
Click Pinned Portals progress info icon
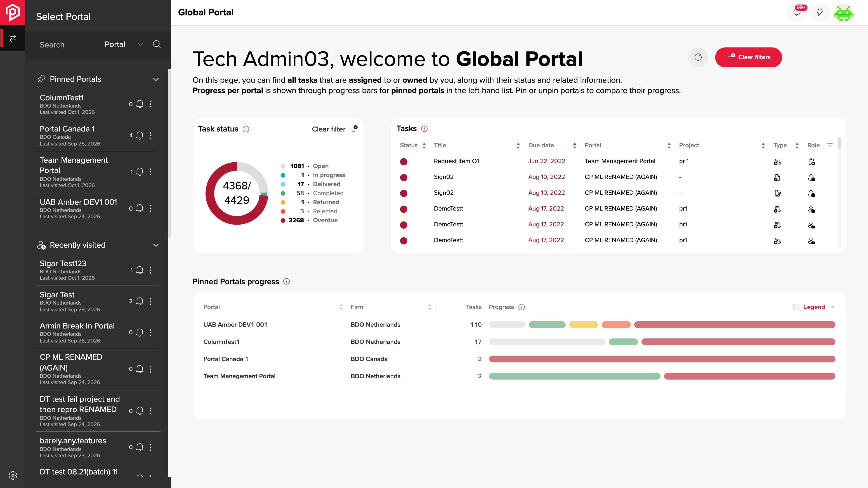click(286, 282)
